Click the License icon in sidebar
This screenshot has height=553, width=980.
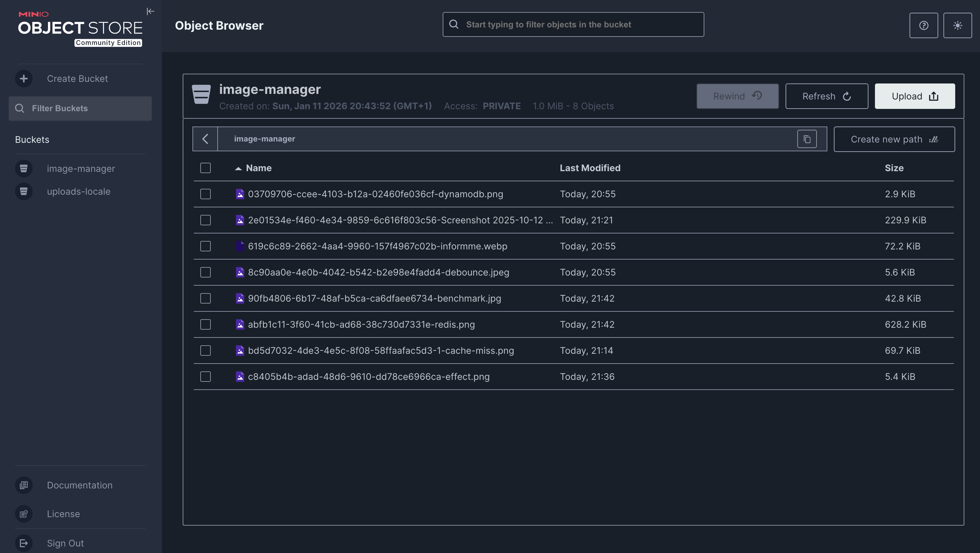point(23,514)
